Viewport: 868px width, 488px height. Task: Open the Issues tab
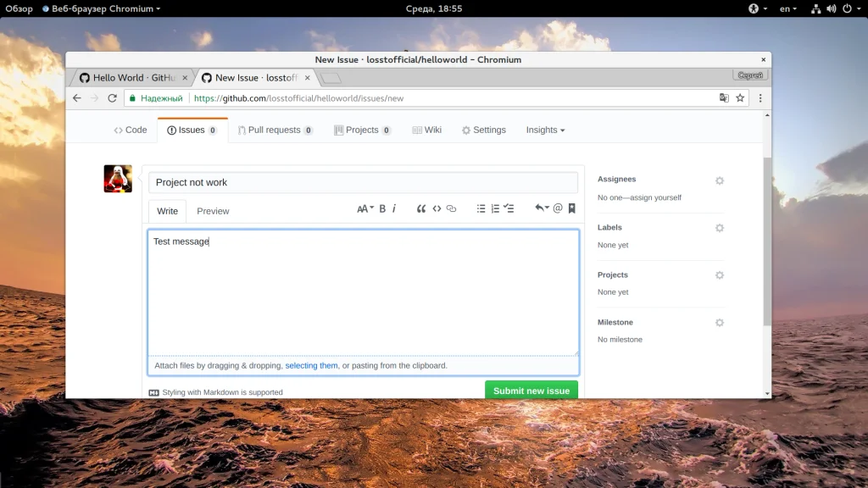coord(192,130)
